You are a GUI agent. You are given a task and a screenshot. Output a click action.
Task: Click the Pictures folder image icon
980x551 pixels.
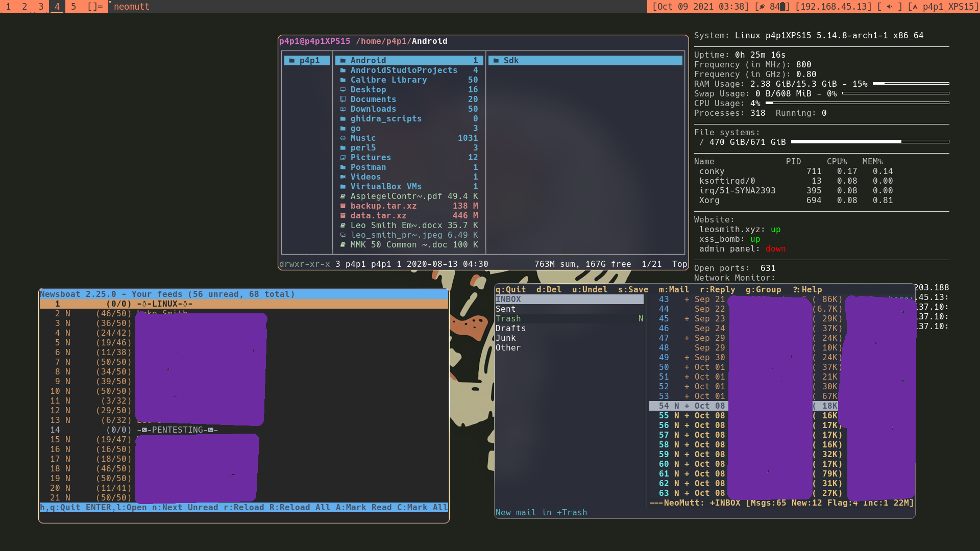(343, 158)
